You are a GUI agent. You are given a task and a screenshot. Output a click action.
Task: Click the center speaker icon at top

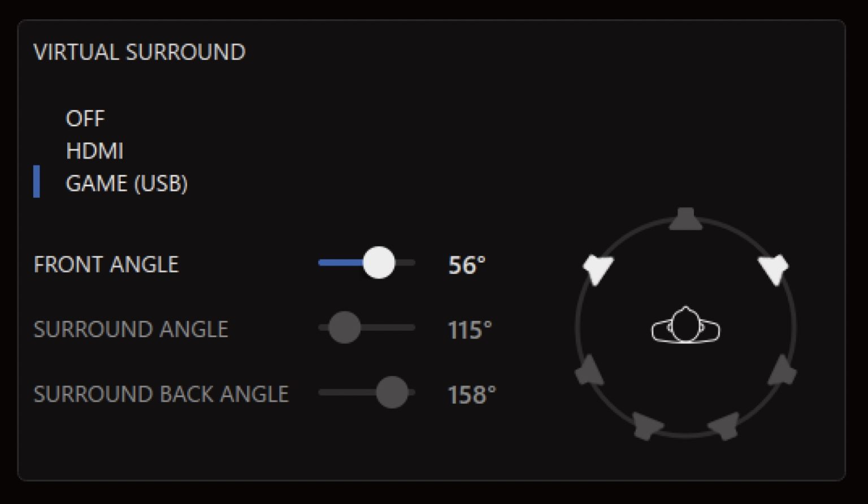pos(685,219)
